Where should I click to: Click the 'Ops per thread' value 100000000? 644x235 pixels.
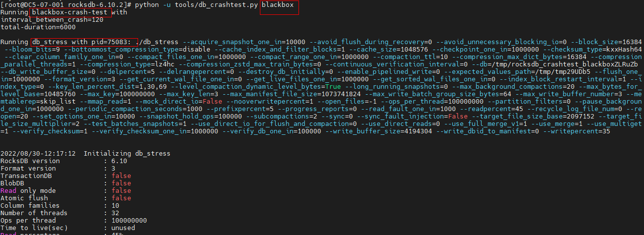click(129, 220)
